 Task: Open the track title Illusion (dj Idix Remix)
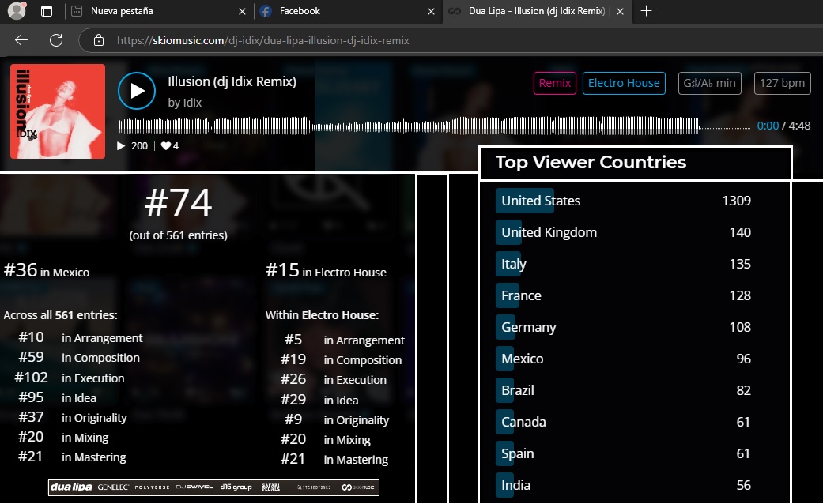tap(232, 82)
